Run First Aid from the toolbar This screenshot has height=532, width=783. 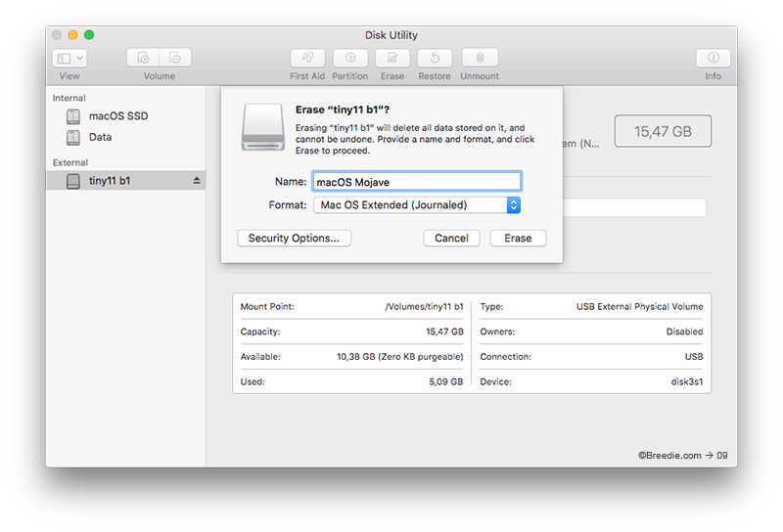[x=307, y=58]
